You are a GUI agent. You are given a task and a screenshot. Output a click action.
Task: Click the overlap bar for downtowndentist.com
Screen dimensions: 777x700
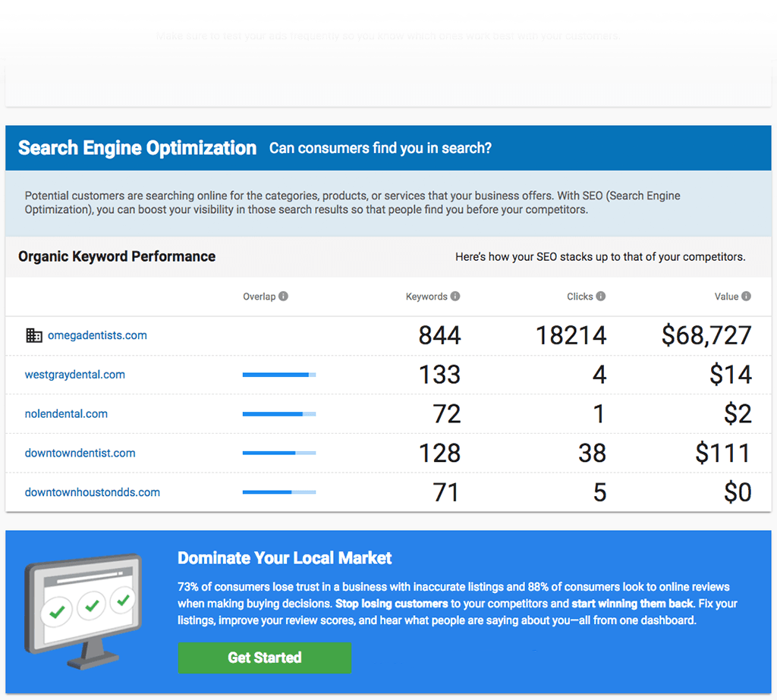tap(278, 453)
